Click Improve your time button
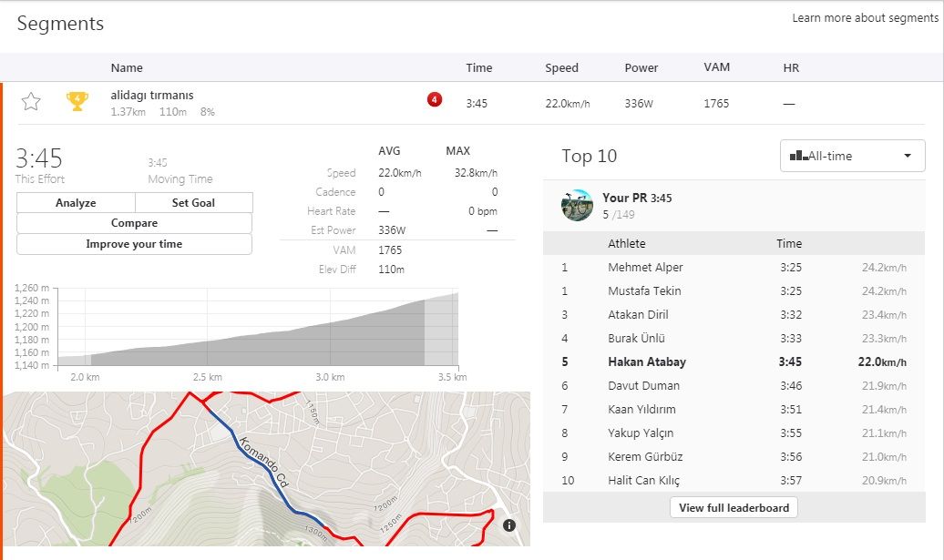The width and height of the screenshot is (944, 560). [134, 244]
